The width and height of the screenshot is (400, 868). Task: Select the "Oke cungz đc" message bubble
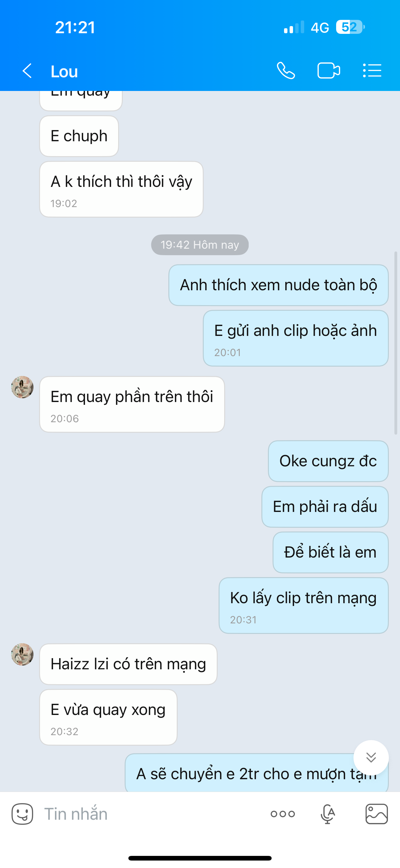pos(328,461)
